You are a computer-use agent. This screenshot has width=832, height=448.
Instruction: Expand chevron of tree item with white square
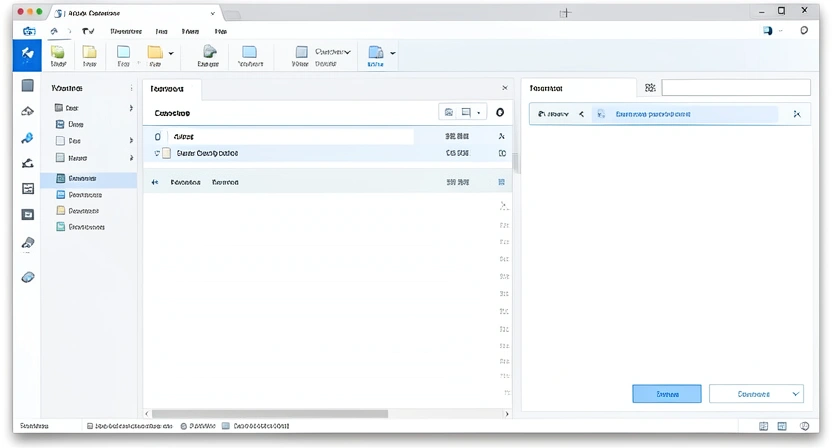coord(131,141)
